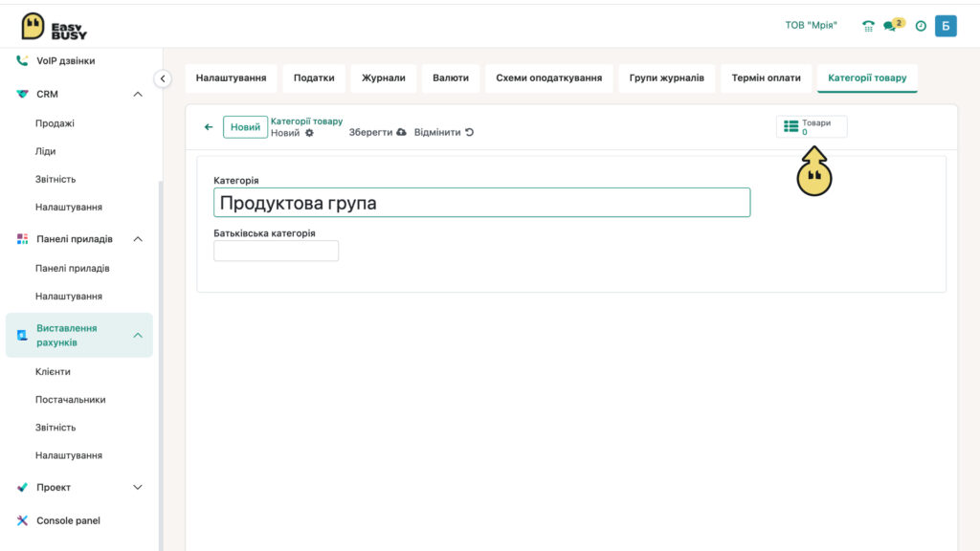This screenshot has width=980, height=551.
Task: Open the Панелі приладів submenu item
Action: [73, 268]
